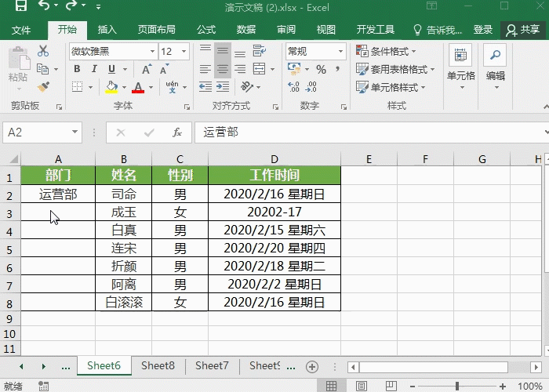Image resolution: width=549 pixels, height=392 pixels.
Task: Increase the font size
Action: tap(147, 69)
